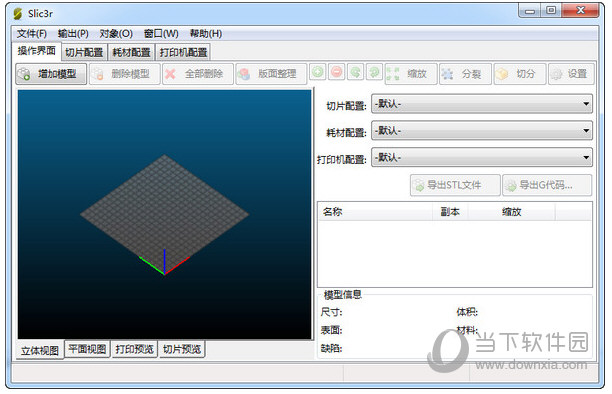Image resolution: width=612 pixels, height=394 pixels.
Task: Click the Settings (设置) toolbar button
Action: (571, 74)
